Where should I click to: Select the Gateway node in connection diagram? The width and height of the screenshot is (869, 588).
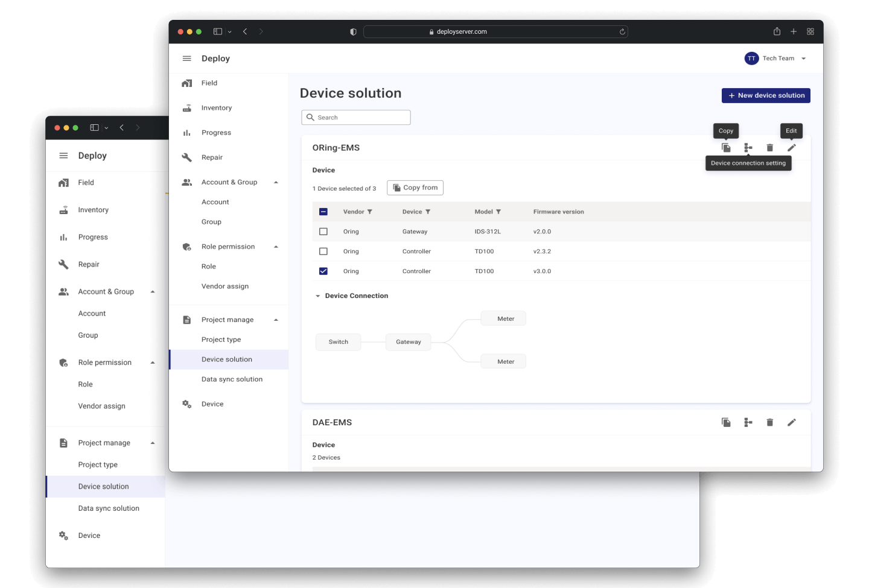tap(409, 342)
